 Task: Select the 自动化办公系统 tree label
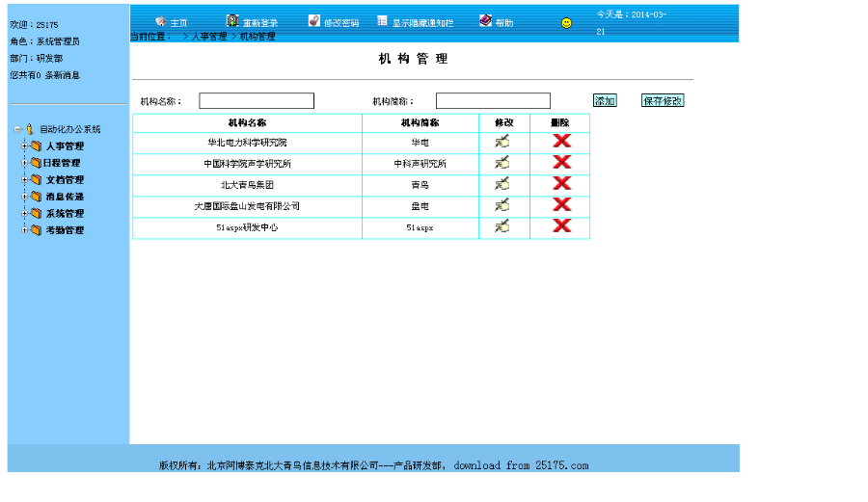coord(69,129)
